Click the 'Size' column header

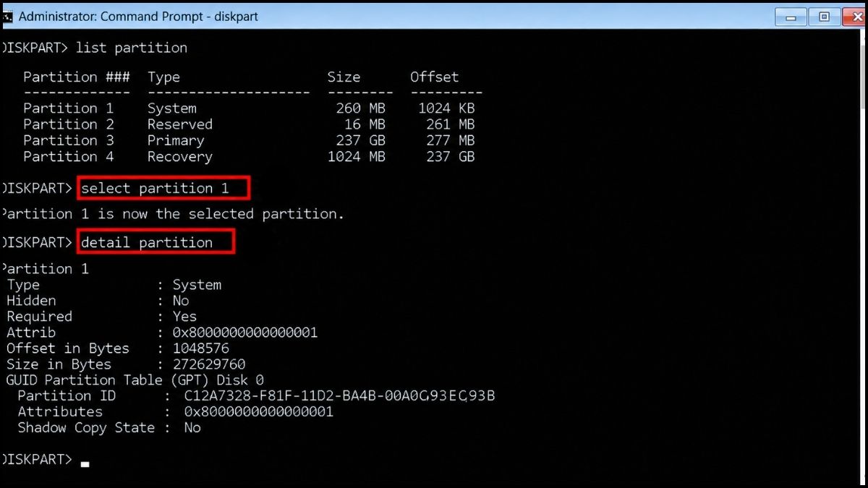pos(344,77)
